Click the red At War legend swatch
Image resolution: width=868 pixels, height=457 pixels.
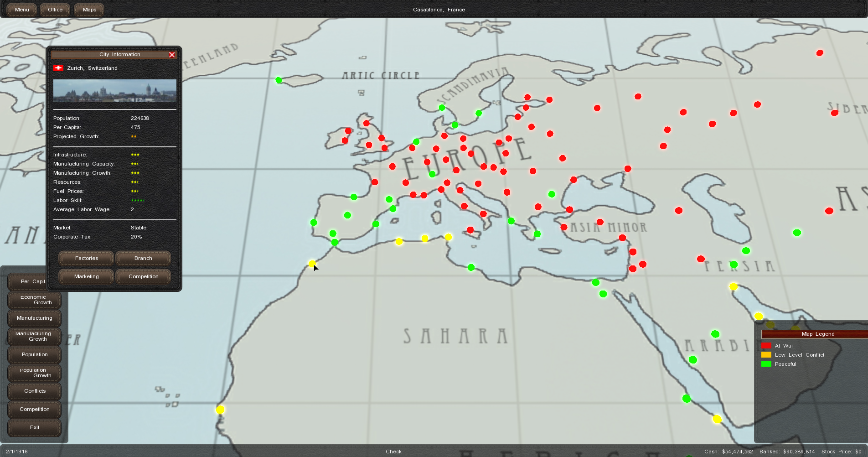pos(766,346)
